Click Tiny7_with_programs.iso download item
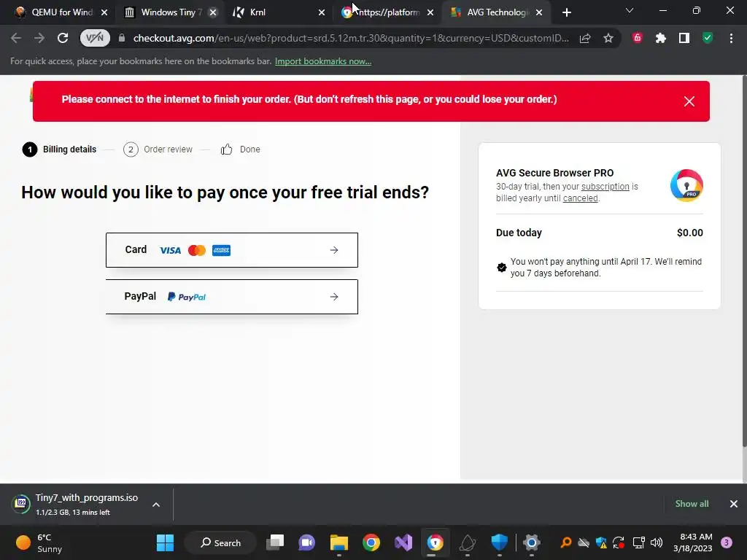 click(x=76, y=504)
